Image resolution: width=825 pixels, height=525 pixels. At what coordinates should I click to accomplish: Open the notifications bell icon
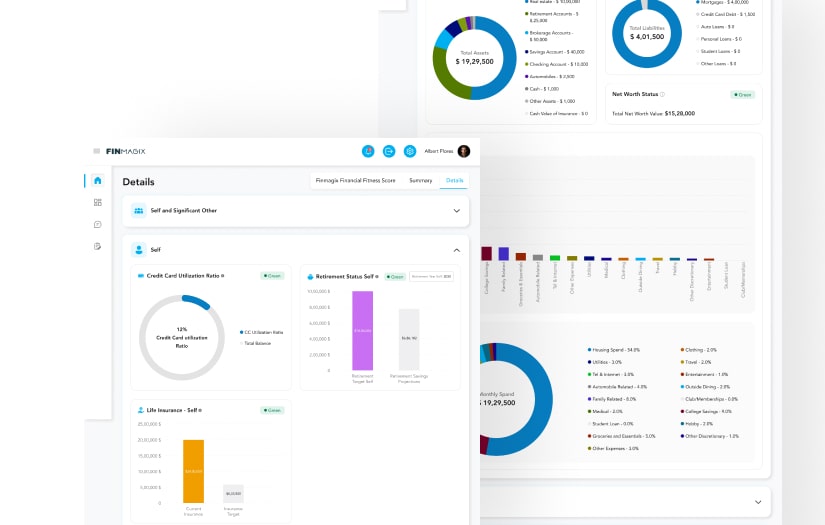coord(368,151)
